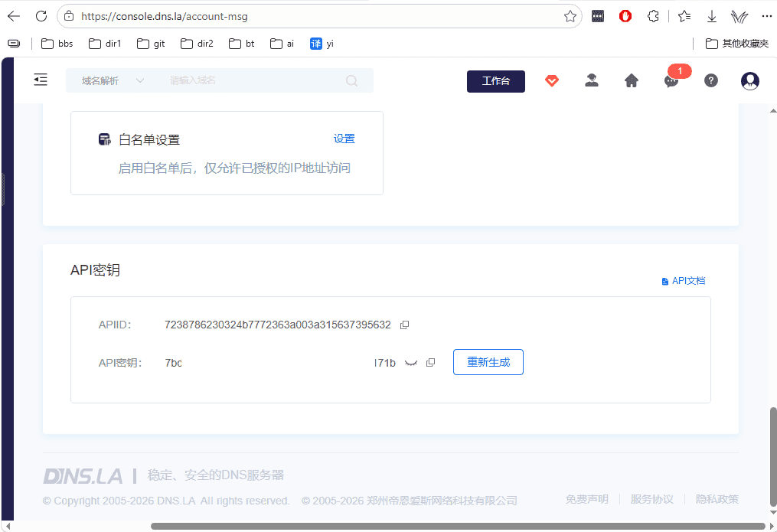Collapse the console sidebar menu
The height and width of the screenshot is (532, 777).
point(41,80)
